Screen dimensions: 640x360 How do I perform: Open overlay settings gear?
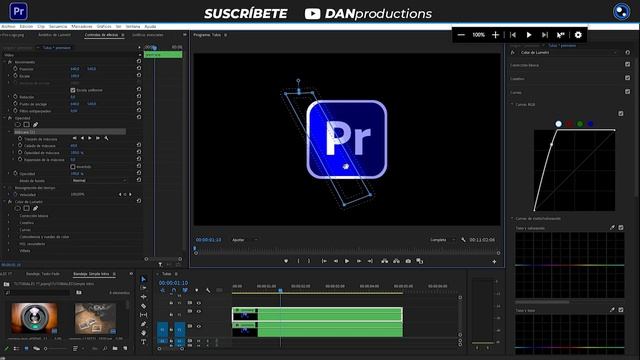click(x=578, y=35)
